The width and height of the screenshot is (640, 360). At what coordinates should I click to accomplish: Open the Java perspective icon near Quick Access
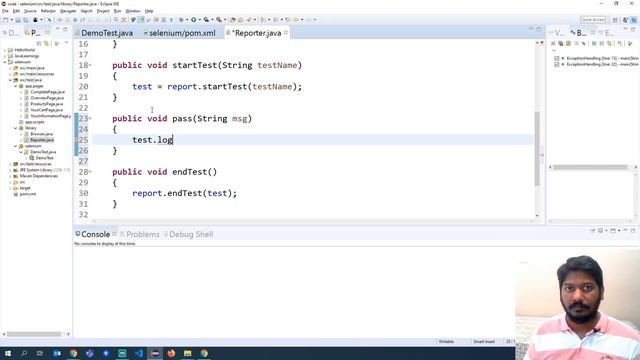(x=625, y=20)
